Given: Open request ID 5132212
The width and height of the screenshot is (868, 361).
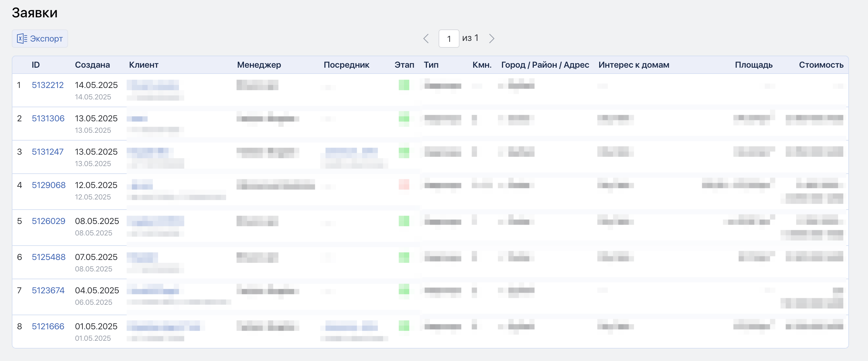Looking at the screenshot, I should pos(47,85).
